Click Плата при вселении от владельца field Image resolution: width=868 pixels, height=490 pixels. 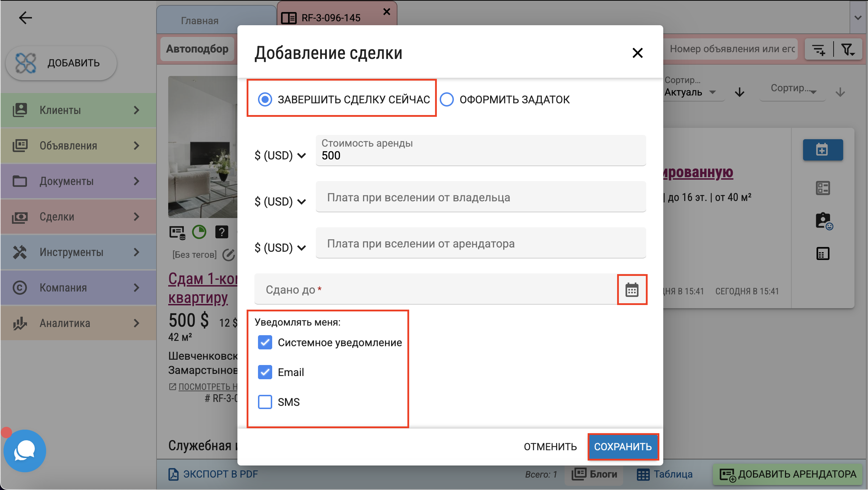click(481, 197)
